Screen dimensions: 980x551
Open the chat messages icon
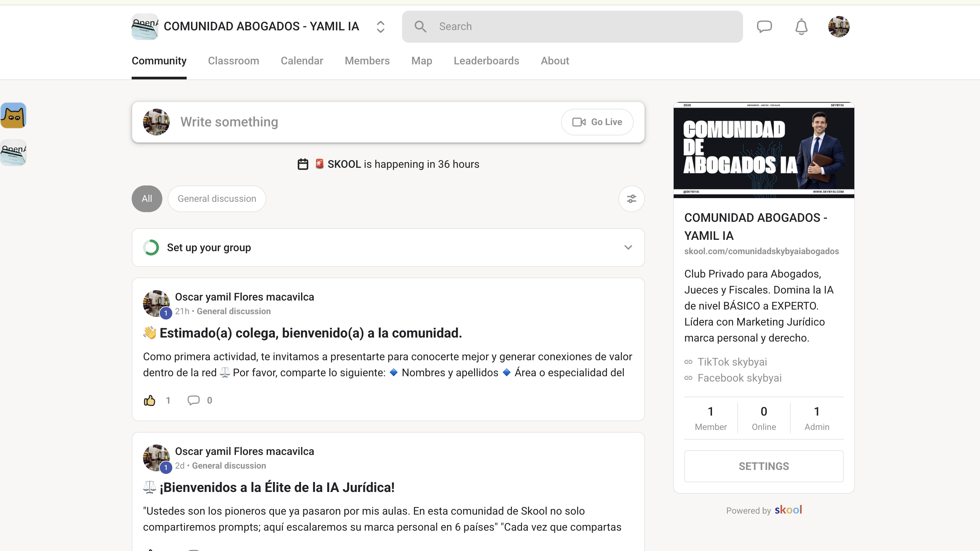coord(764,26)
